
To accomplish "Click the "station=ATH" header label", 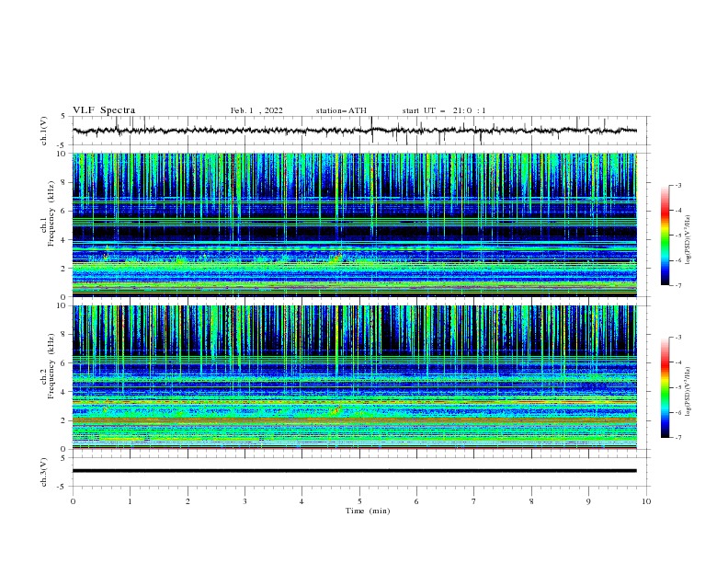I will [x=341, y=110].
